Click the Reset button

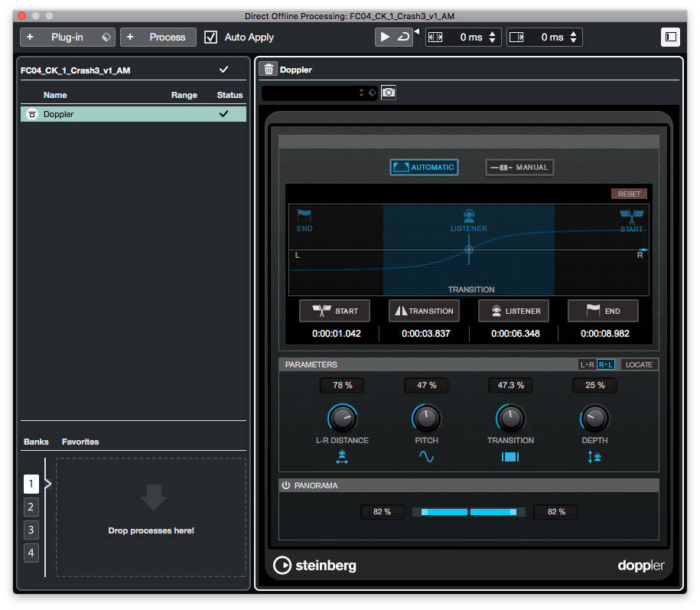[x=629, y=194]
